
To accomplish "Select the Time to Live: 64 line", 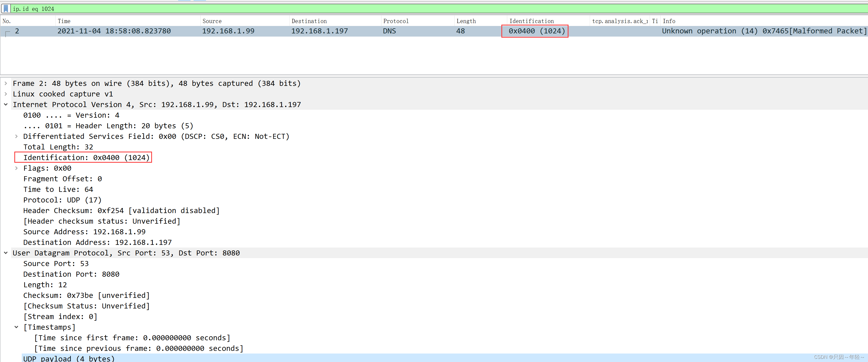I will click(58, 189).
